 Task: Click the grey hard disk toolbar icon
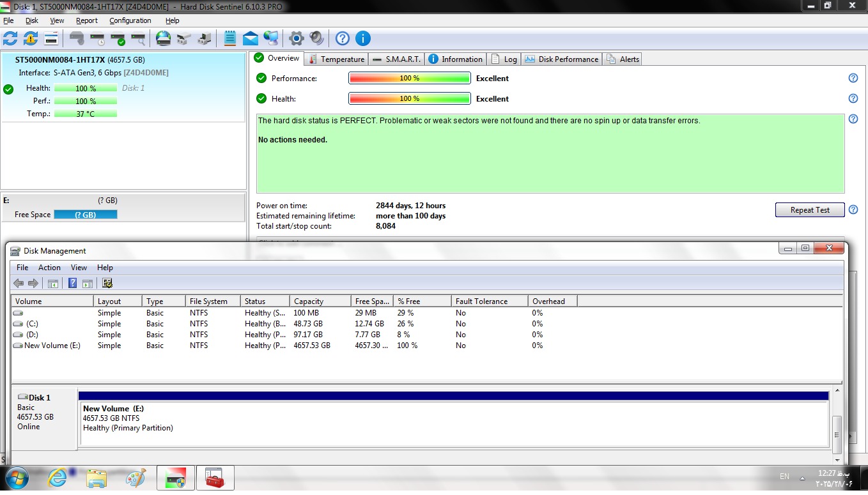pyautogui.click(x=77, y=38)
